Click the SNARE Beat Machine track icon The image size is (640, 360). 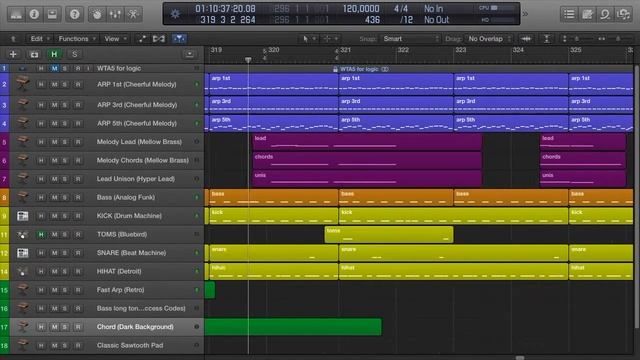coord(22,253)
